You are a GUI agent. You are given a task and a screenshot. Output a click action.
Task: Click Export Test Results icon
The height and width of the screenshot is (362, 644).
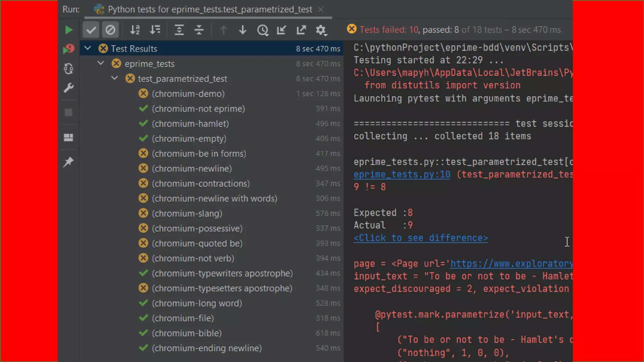tap(301, 30)
